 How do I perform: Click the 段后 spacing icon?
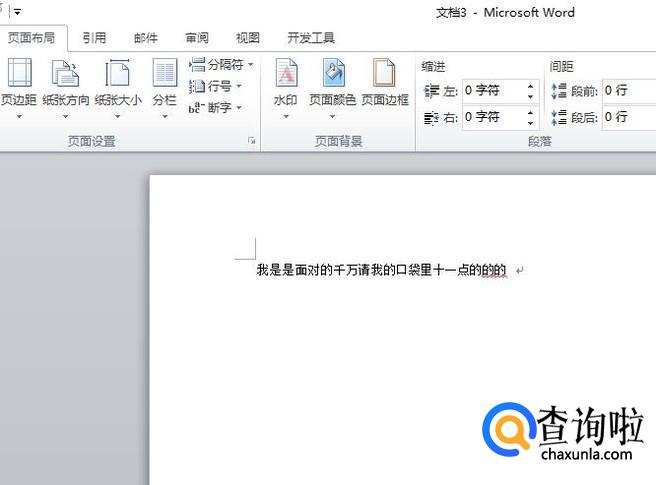pos(559,118)
